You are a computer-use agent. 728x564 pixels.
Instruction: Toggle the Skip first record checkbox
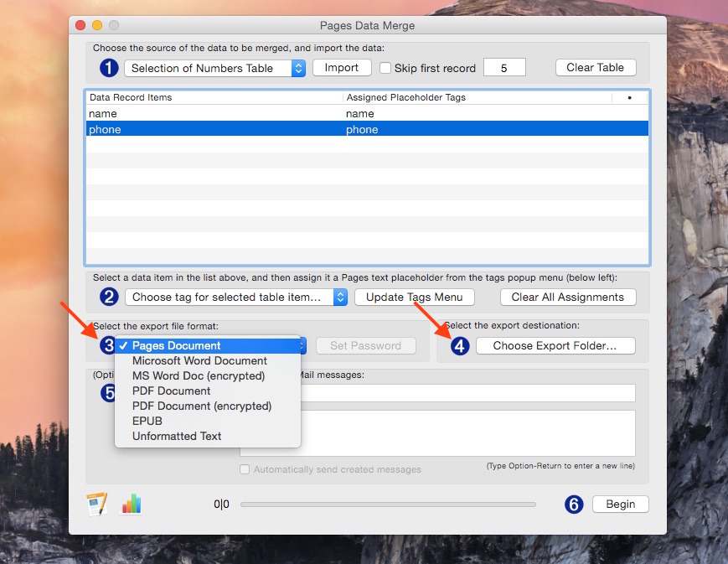tap(385, 68)
